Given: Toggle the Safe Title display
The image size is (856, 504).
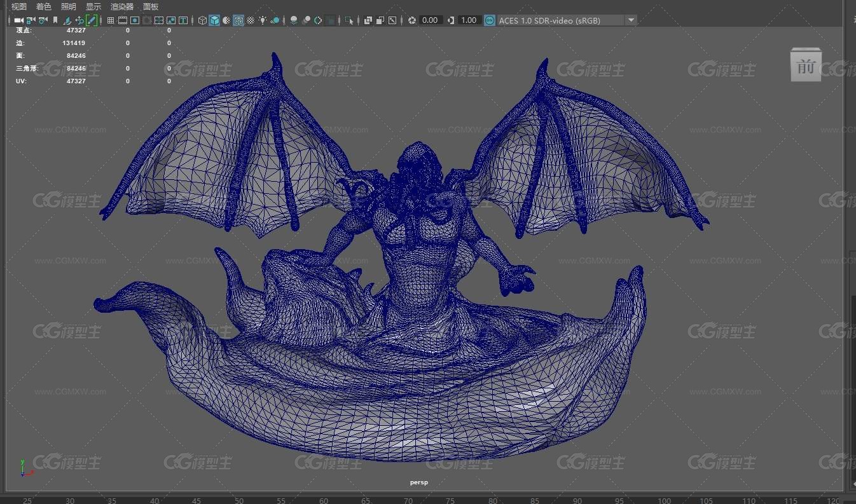Looking at the screenshot, I should [183, 20].
